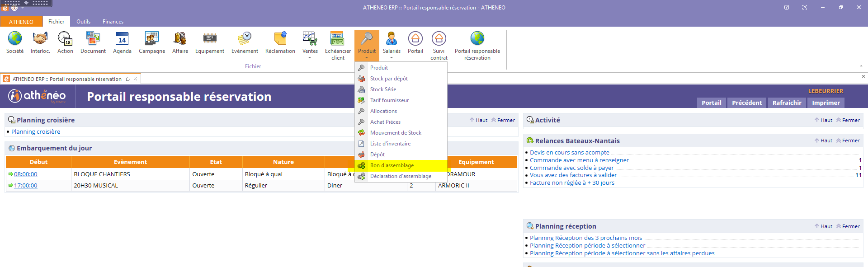The height and width of the screenshot is (267, 868).
Task: Select Achat Pièces menu entry
Action: click(x=401, y=122)
